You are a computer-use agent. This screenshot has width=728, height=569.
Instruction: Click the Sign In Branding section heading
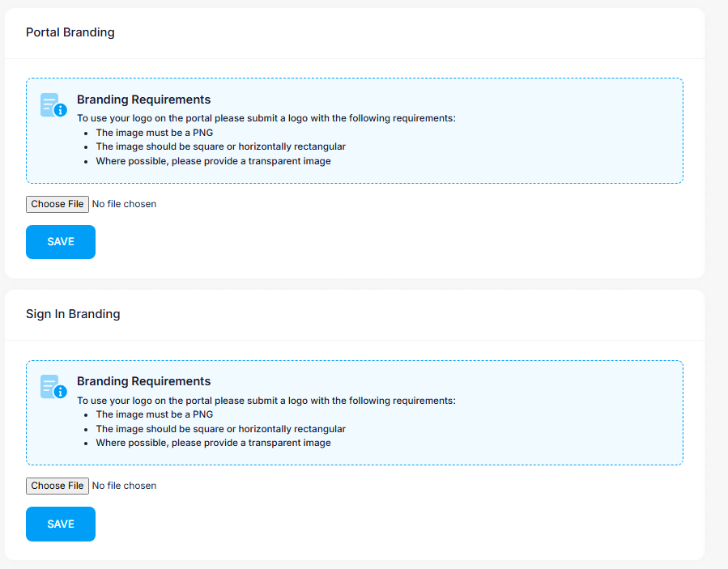[x=73, y=314]
